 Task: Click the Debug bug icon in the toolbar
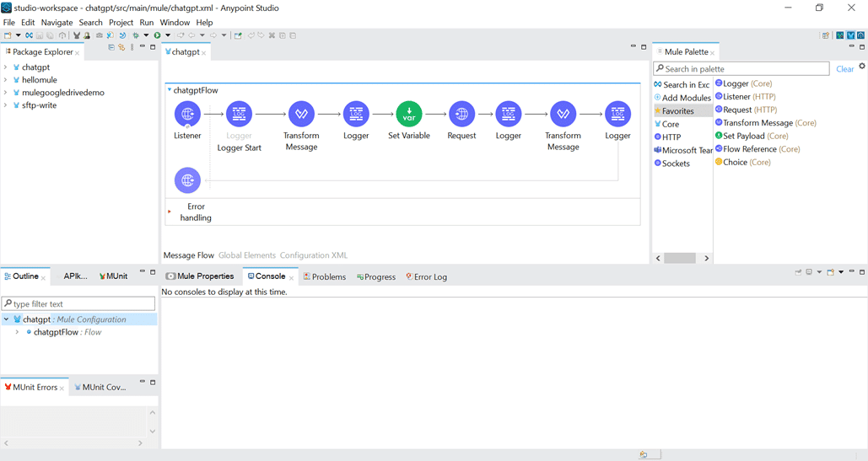136,35
